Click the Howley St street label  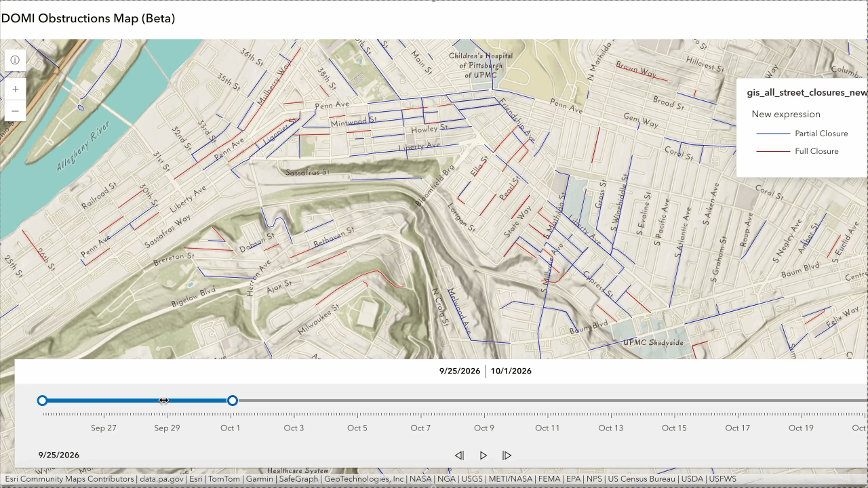pos(429,128)
